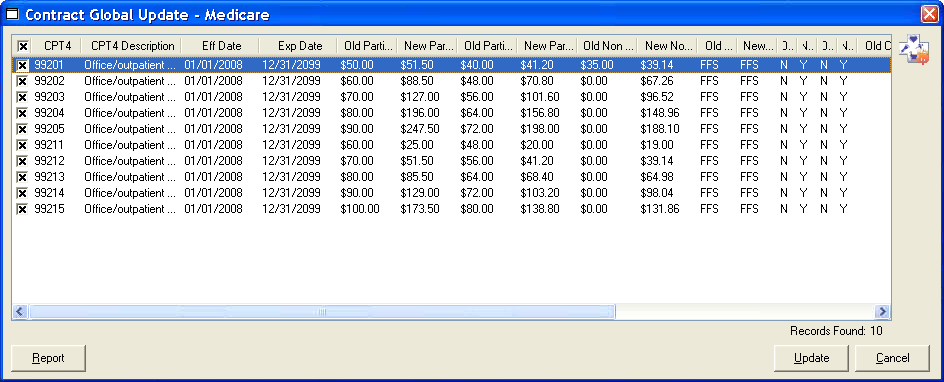
Task: Click the window icon in the title bar
Action: pyautogui.click(x=12, y=14)
